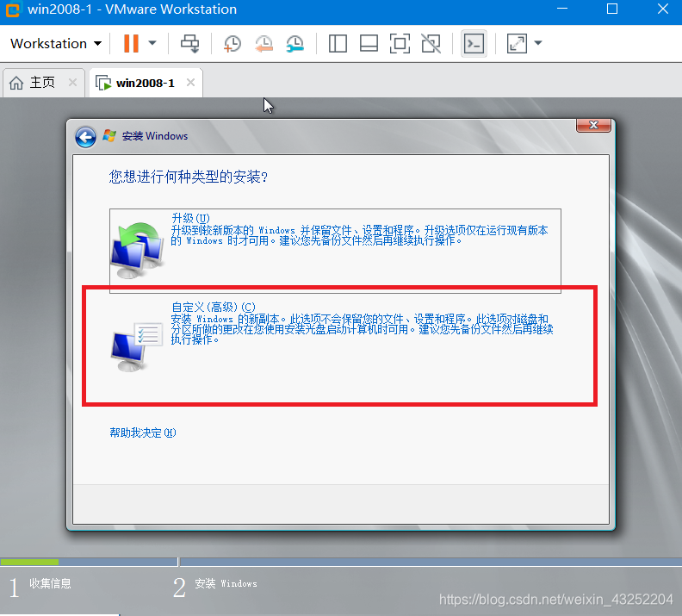This screenshot has height=616, width=682.
Task: Pause the virtual machine with the orange pause icon
Action: (131, 43)
